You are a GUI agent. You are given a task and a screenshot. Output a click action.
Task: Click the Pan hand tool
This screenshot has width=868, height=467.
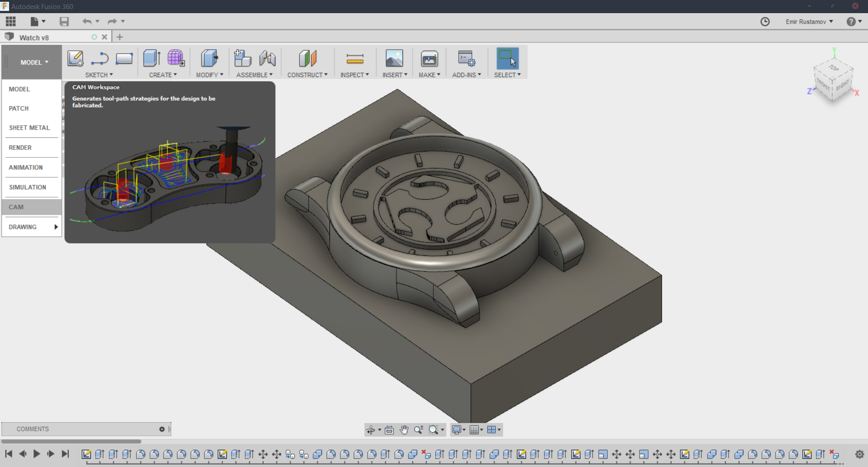404,430
